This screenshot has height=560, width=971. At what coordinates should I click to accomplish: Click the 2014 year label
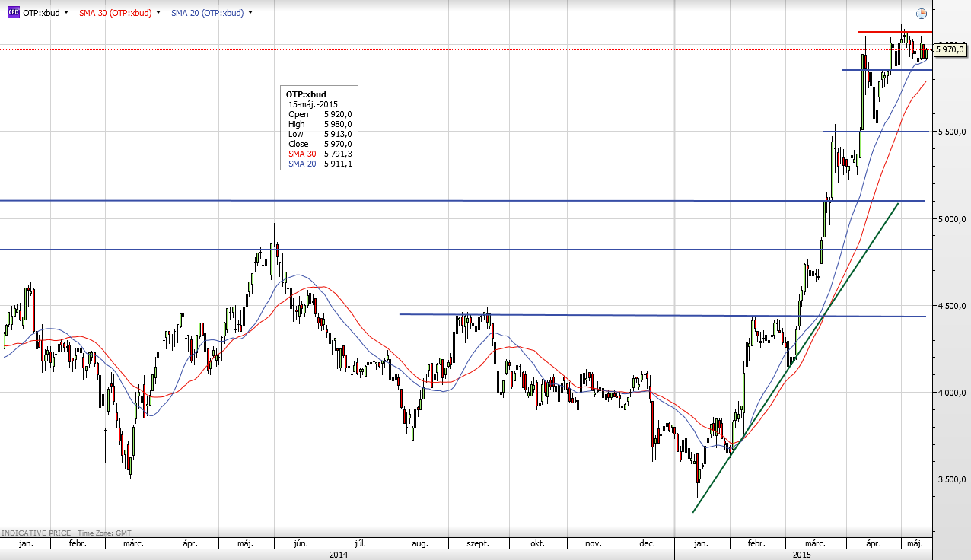click(x=339, y=555)
